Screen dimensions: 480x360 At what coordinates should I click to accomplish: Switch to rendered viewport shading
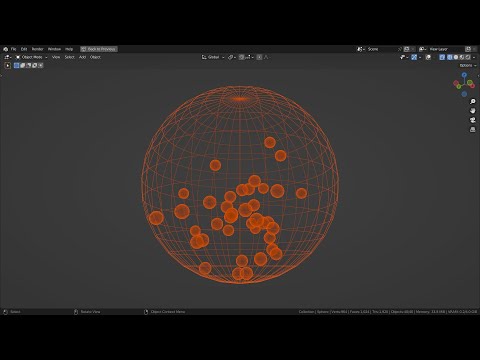pos(468,57)
